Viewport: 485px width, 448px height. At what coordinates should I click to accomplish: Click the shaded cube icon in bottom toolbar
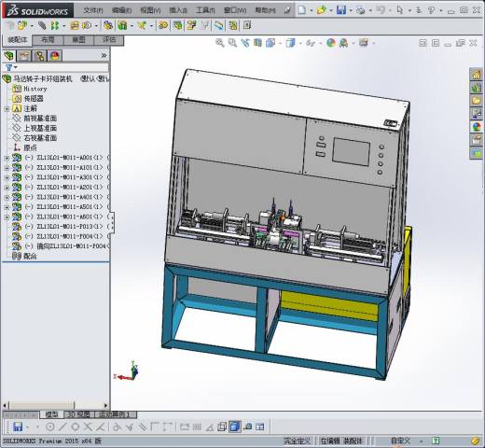pos(235,427)
